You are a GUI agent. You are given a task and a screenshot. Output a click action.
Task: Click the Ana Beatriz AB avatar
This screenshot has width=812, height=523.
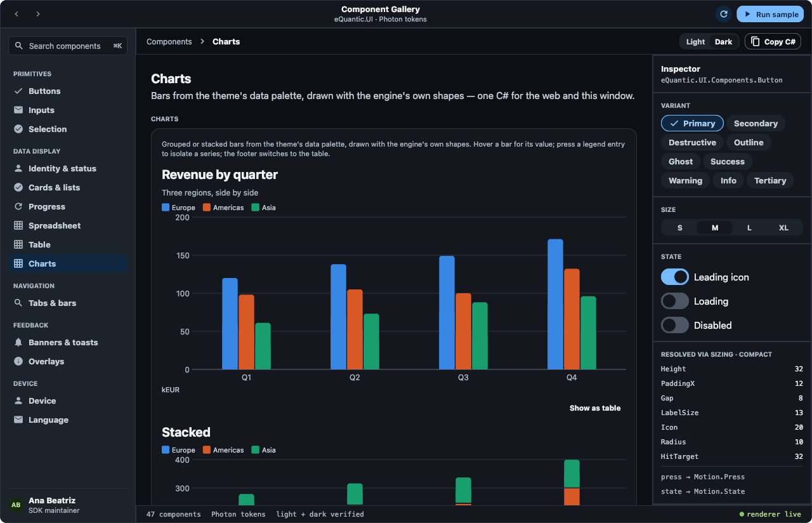click(16, 505)
